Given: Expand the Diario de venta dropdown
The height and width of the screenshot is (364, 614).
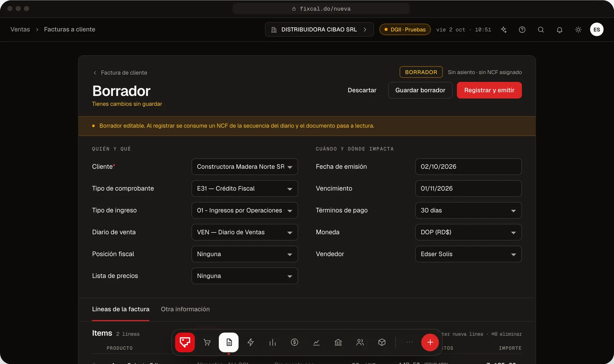Looking at the screenshot, I should 245,232.
